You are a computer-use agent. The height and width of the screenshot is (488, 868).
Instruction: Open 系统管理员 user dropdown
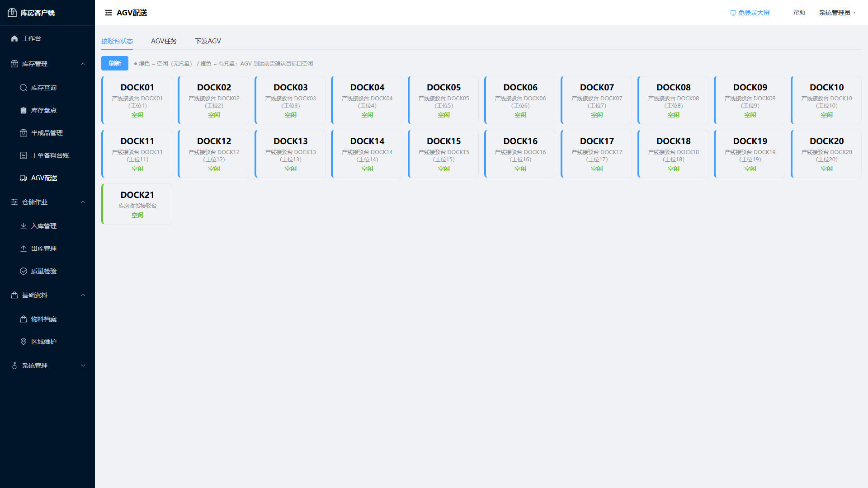(x=837, y=13)
